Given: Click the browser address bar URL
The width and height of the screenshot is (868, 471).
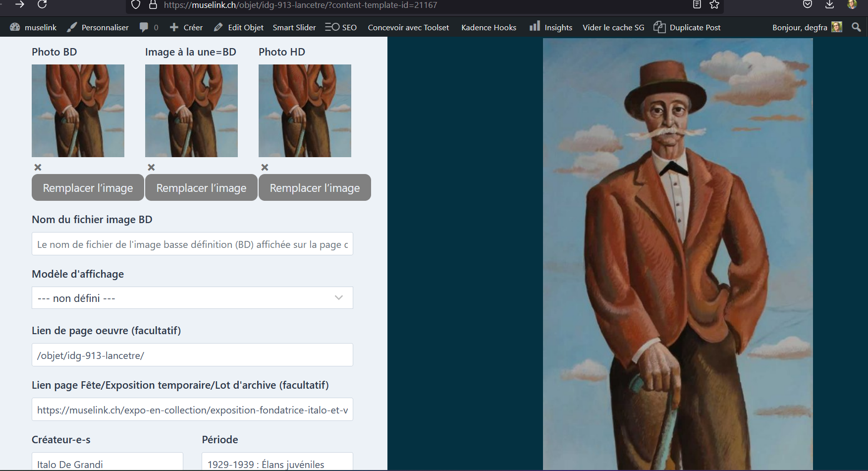Looking at the screenshot, I should coord(300,5).
